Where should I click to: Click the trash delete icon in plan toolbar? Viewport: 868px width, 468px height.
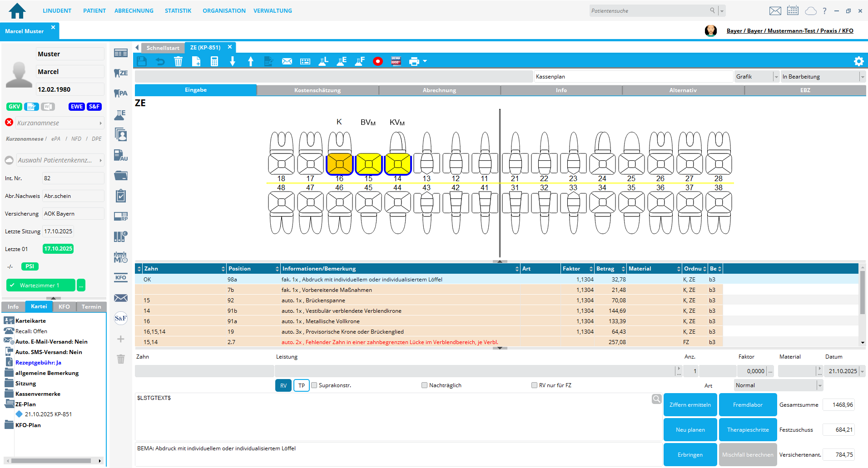click(x=178, y=61)
